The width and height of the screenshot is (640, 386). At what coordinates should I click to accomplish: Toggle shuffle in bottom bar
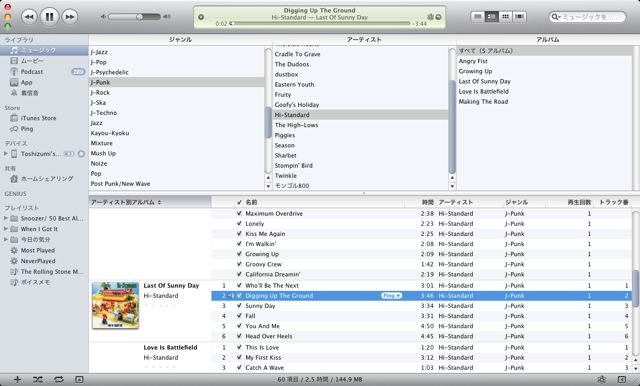pyautogui.click(x=38, y=379)
